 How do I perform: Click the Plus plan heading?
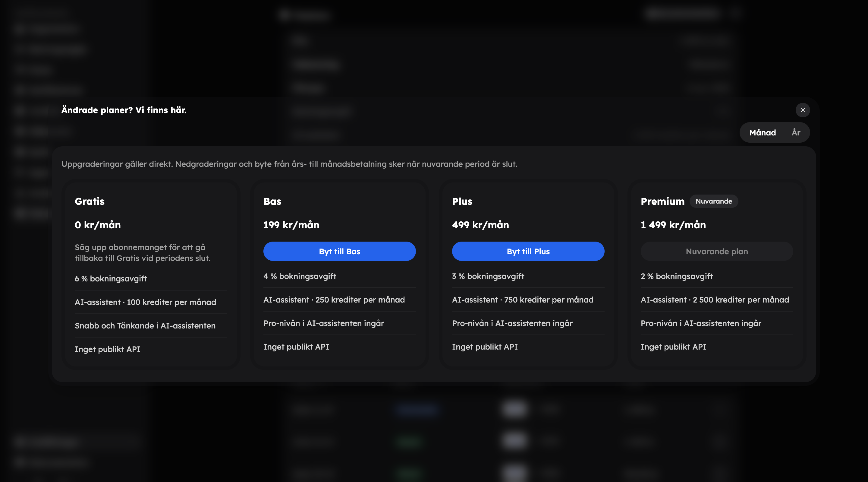click(462, 201)
